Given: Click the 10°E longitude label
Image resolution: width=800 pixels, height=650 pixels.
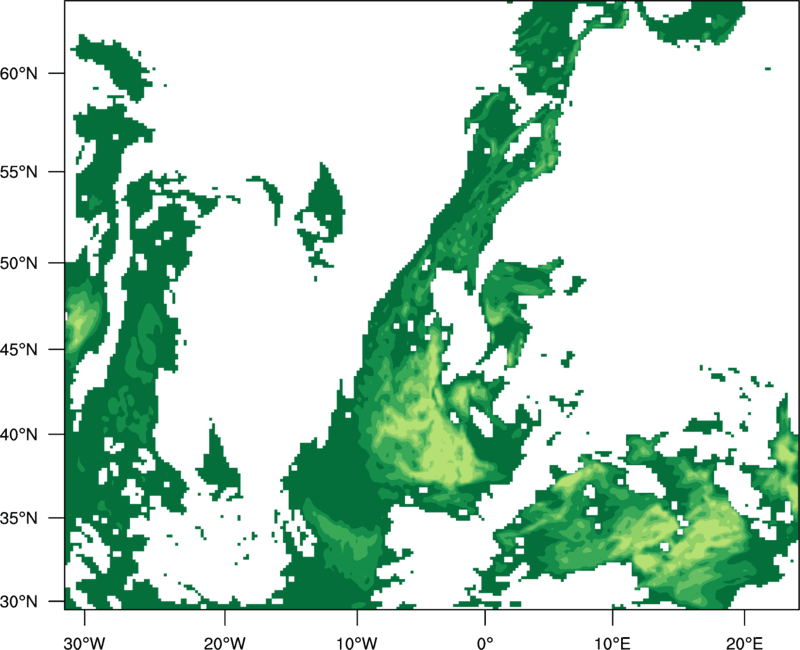Looking at the screenshot, I should coord(612,643).
